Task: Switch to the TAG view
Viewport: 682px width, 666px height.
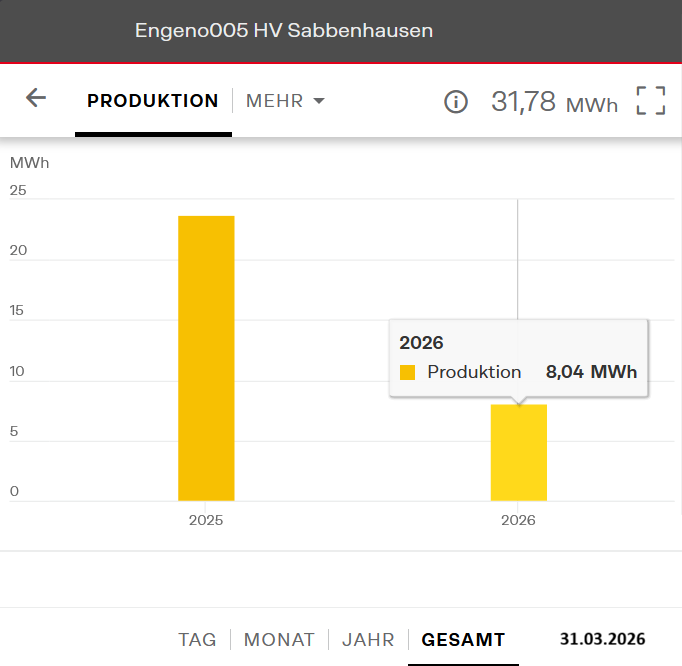Action: tap(197, 640)
